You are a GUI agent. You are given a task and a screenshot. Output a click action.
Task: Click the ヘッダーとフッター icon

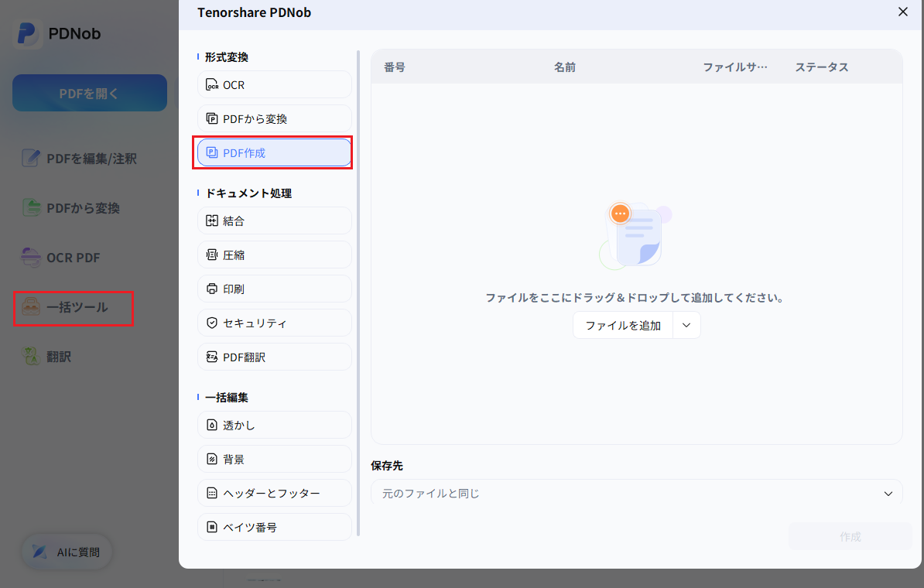click(211, 493)
